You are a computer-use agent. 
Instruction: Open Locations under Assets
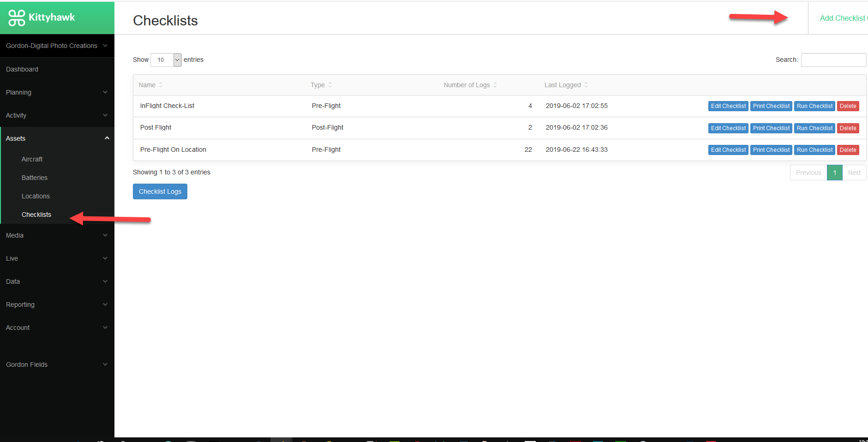click(x=36, y=196)
